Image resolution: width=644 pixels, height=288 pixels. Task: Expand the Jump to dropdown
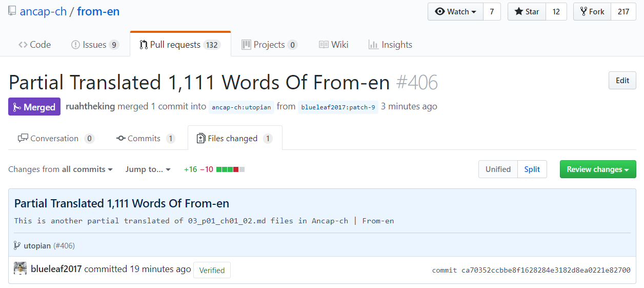coord(148,169)
